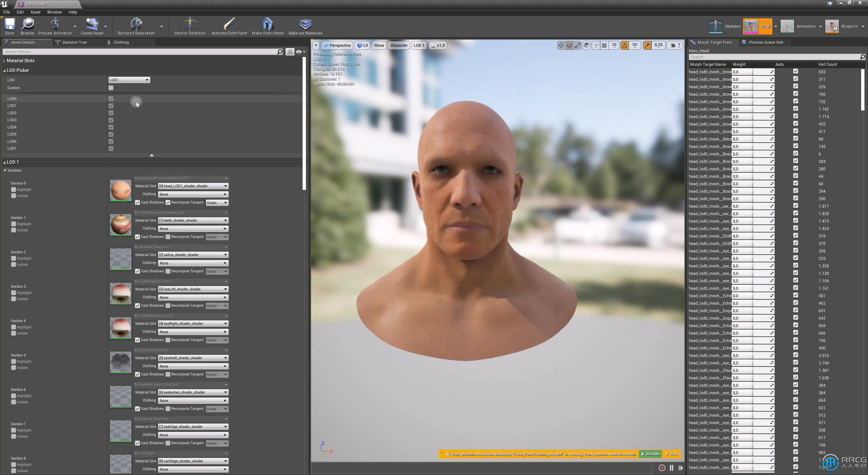Click the Perspective viewport button
Viewport: 868px width, 475px height.
[337, 45]
